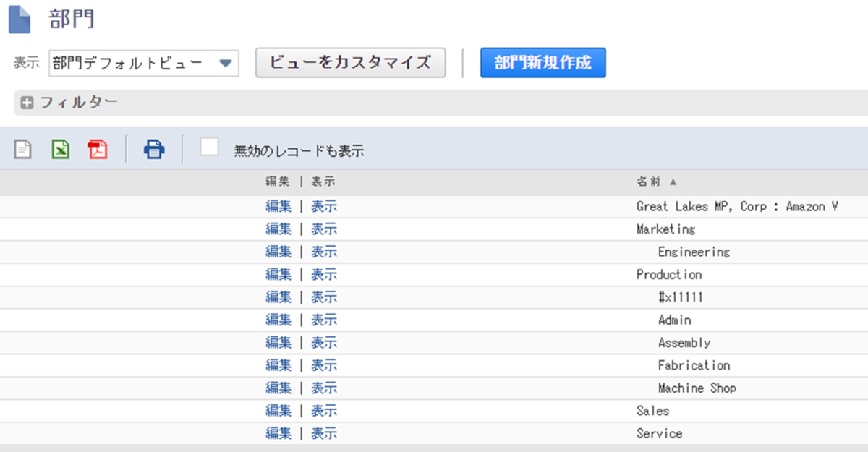Viewport: 868px width, 452px height.
Task: Edit the Production department
Action: pyautogui.click(x=278, y=274)
